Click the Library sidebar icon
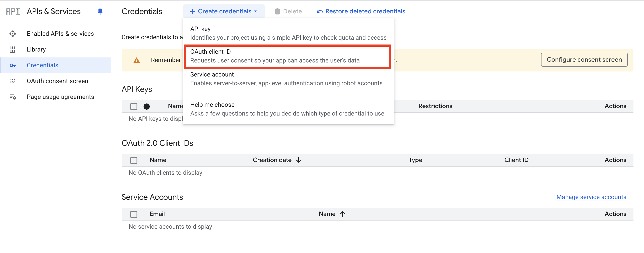644x253 pixels. pos(13,50)
